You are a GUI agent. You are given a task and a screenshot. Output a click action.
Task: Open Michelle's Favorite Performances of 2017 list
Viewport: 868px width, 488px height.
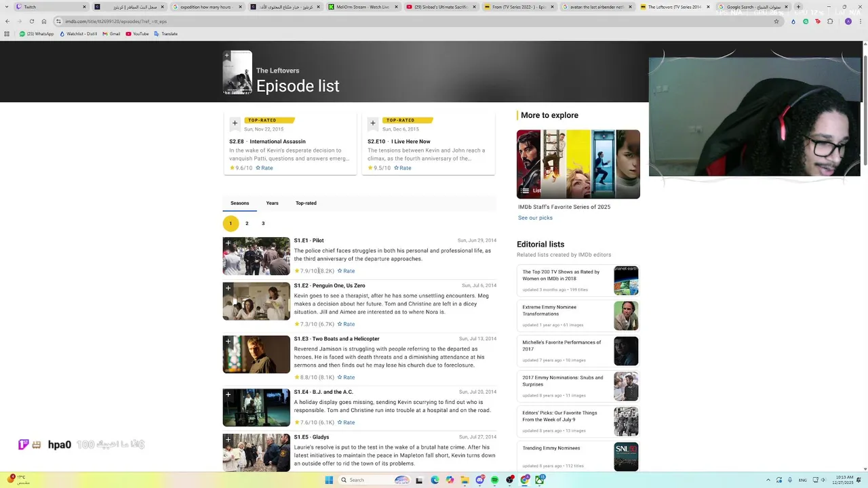pos(578,351)
